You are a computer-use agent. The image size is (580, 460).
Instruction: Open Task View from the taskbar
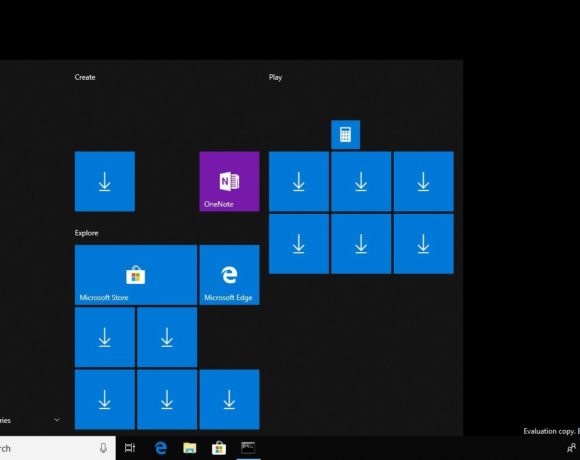point(130,448)
